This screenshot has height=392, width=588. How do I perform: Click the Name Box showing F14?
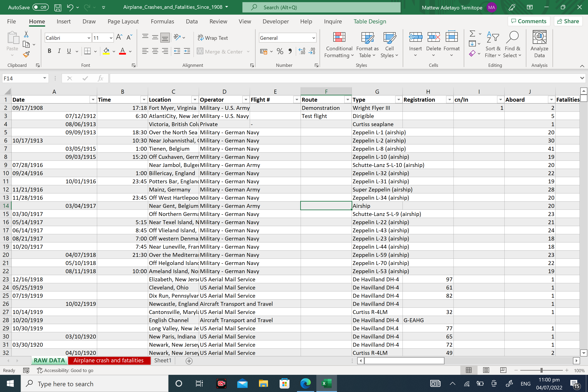click(23, 78)
